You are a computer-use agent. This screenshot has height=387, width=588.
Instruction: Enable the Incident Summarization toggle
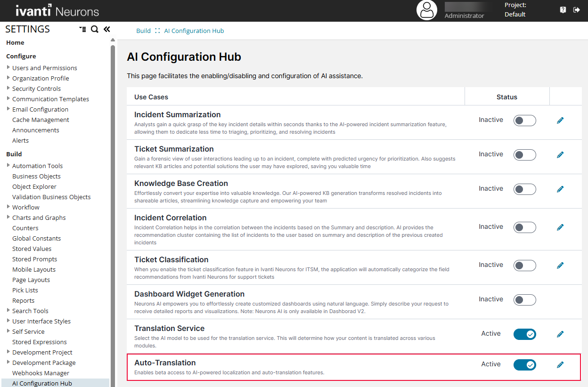coord(524,121)
